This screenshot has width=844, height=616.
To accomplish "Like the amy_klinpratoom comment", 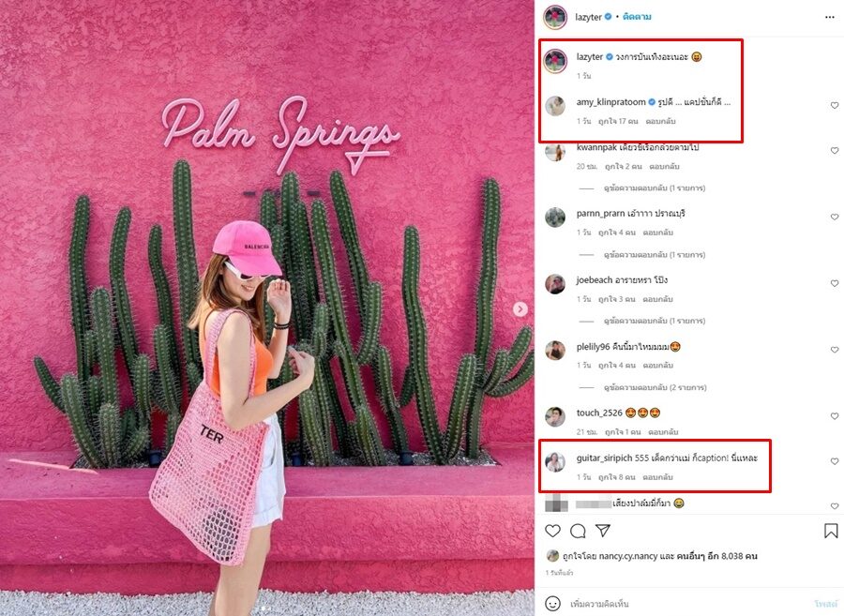I will point(835,105).
